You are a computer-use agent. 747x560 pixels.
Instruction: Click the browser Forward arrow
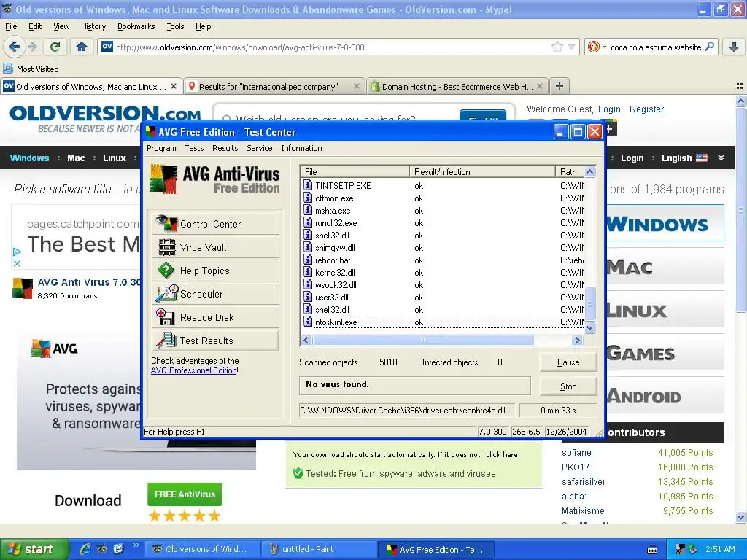pyautogui.click(x=32, y=47)
